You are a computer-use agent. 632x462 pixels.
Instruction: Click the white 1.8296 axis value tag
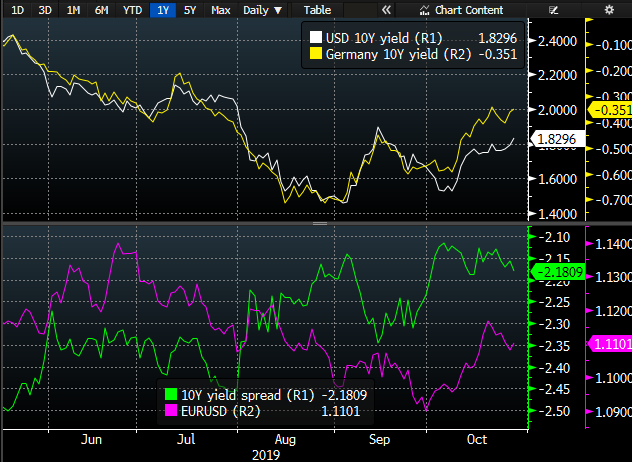[x=557, y=139]
